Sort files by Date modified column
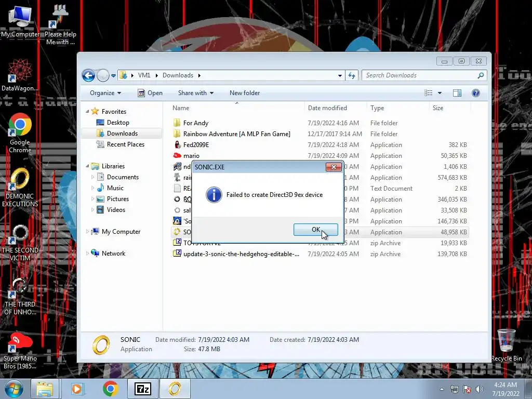 (327, 108)
